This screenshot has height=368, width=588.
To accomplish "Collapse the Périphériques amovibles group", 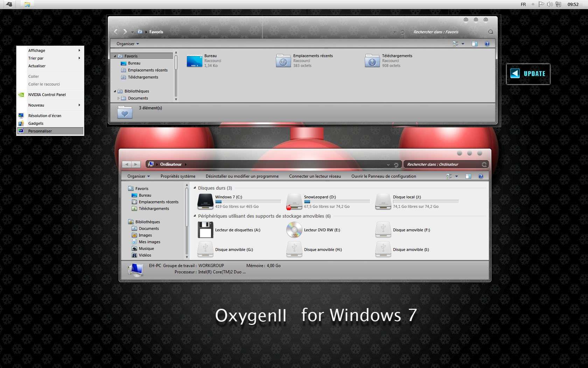I will pos(195,216).
